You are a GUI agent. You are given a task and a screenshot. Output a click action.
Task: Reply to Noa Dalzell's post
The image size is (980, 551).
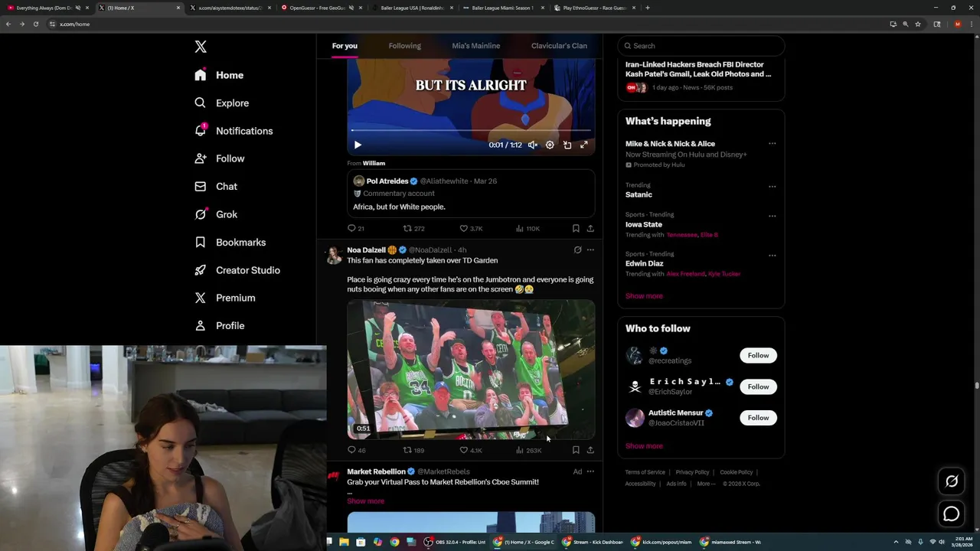[356, 450]
